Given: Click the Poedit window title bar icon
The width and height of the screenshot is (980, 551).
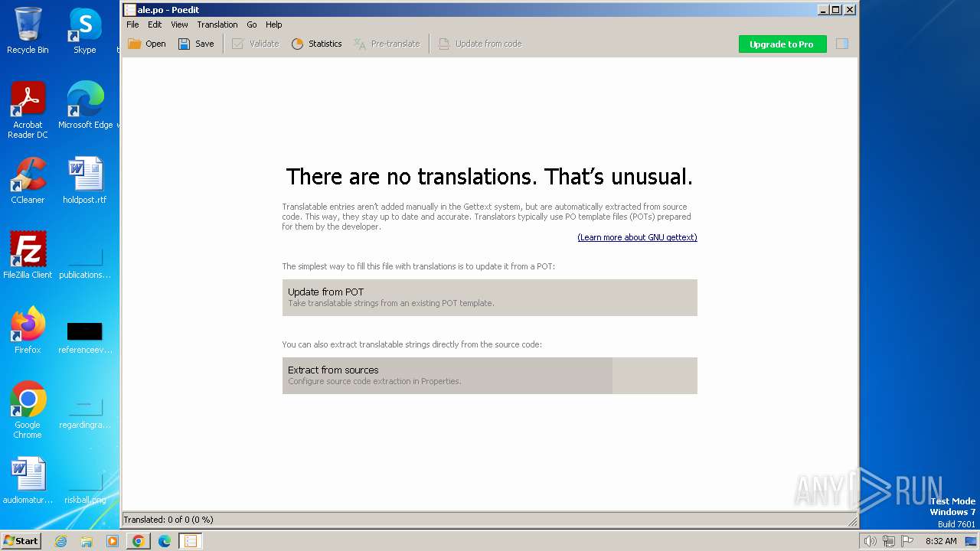Looking at the screenshot, I should click(x=130, y=10).
